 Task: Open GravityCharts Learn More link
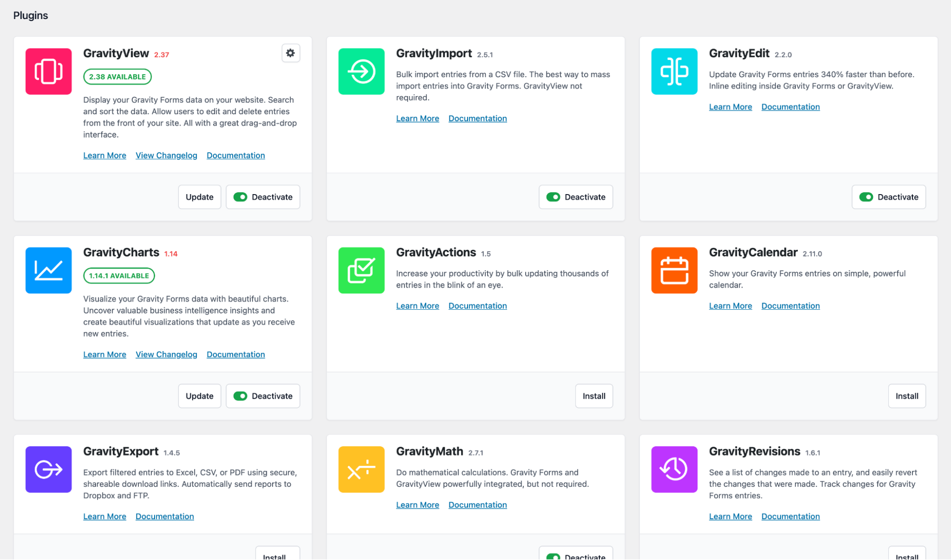(105, 354)
